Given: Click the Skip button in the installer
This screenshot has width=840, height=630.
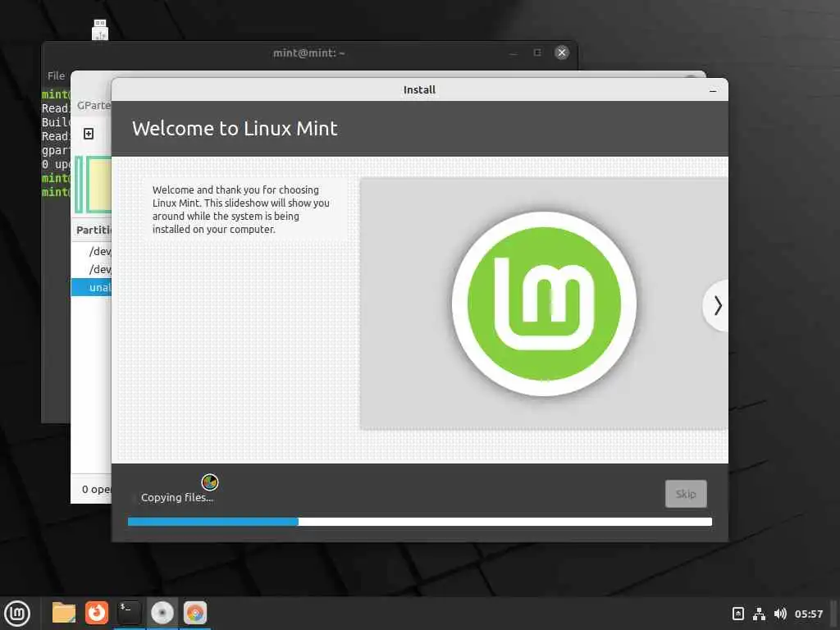Looking at the screenshot, I should pyautogui.click(x=686, y=493).
